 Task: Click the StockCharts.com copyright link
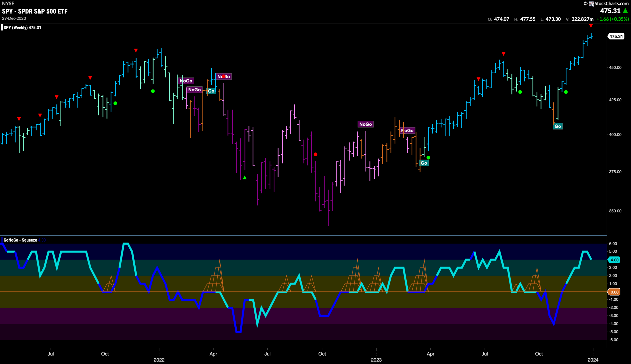click(606, 3)
